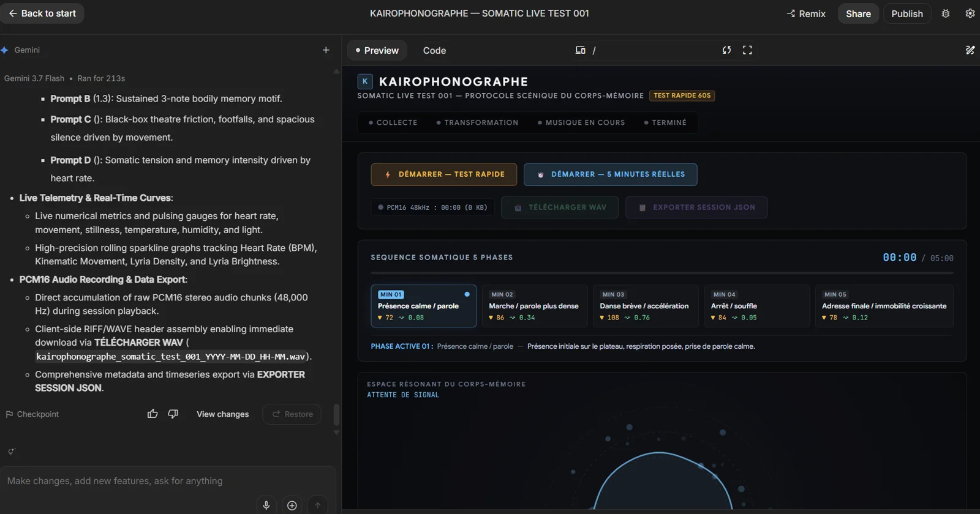
Task: Open preview in fullscreen mode
Action: click(747, 50)
